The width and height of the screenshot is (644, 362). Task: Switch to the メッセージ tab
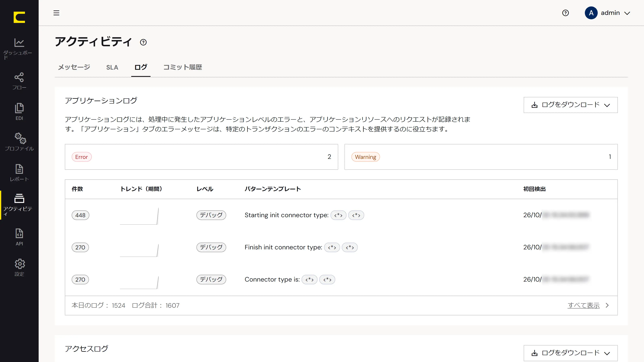pyautogui.click(x=74, y=67)
